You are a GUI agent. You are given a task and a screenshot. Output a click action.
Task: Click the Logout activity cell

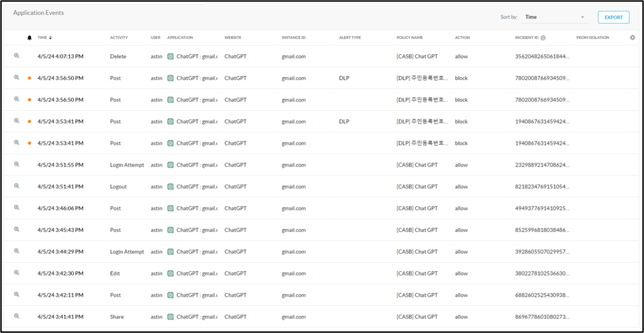[x=118, y=187]
